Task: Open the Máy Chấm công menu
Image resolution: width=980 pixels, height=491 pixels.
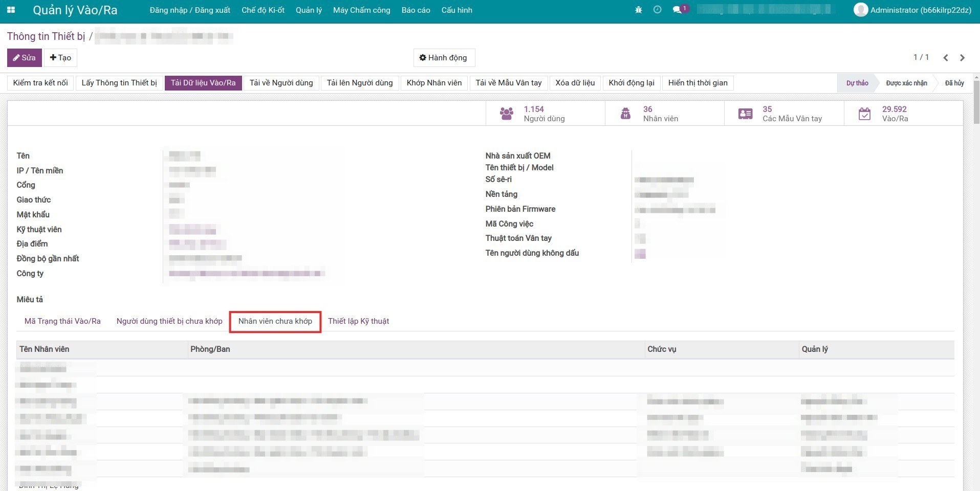Action: (x=361, y=10)
